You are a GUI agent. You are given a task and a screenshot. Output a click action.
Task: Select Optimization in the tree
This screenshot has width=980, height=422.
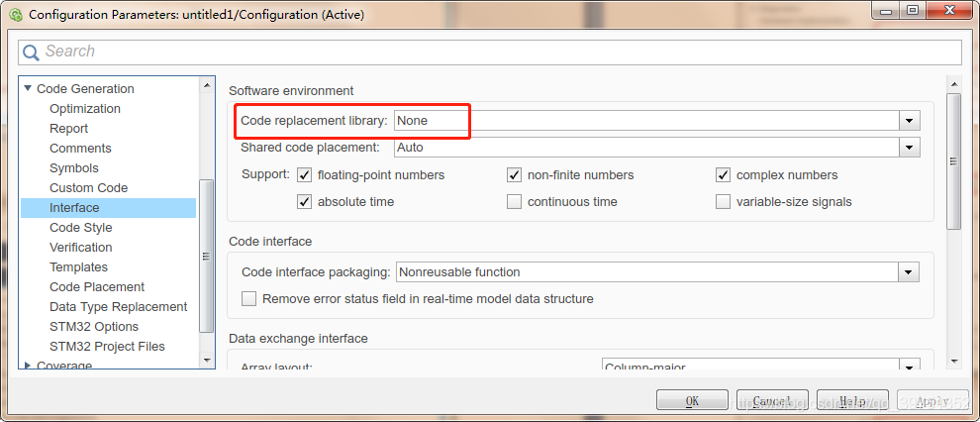click(85, 109)
